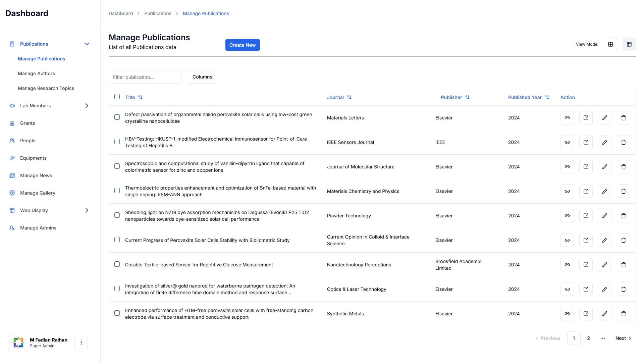Switch to grid view mode icon
Image resolution: width=644 pixels, height=363 pixels.
coord(610,44)
